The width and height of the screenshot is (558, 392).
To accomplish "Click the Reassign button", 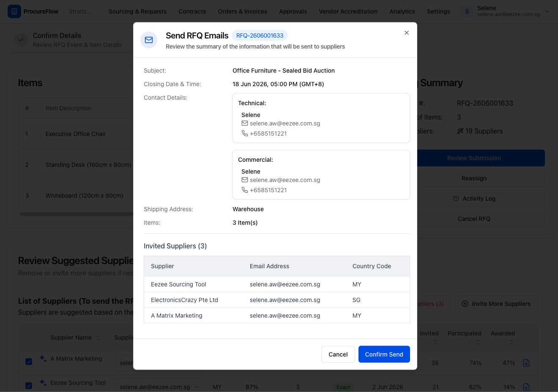I will pos(474,178).
